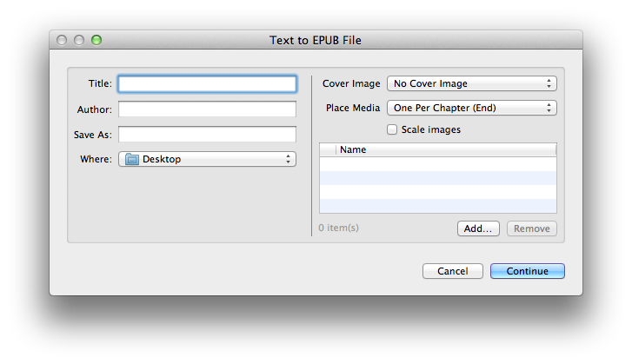Click the narrow blank column header left of Name
632x364 pixels.
[328, 149]
